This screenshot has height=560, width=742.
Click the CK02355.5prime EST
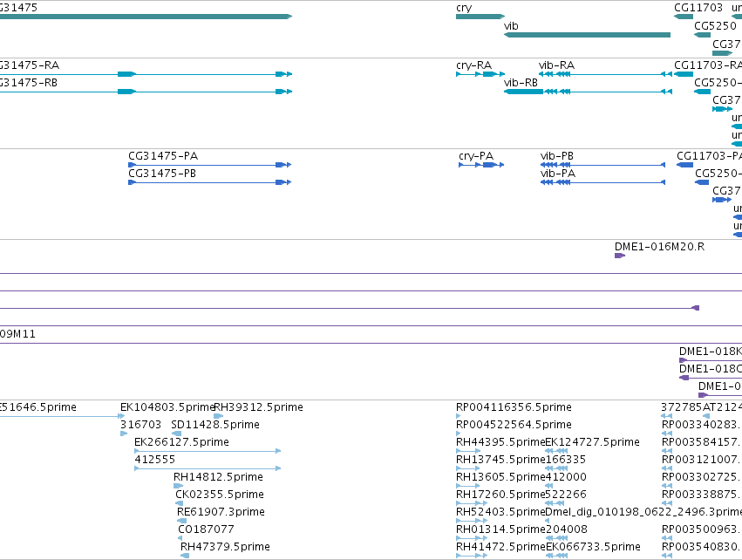[180, 503]
